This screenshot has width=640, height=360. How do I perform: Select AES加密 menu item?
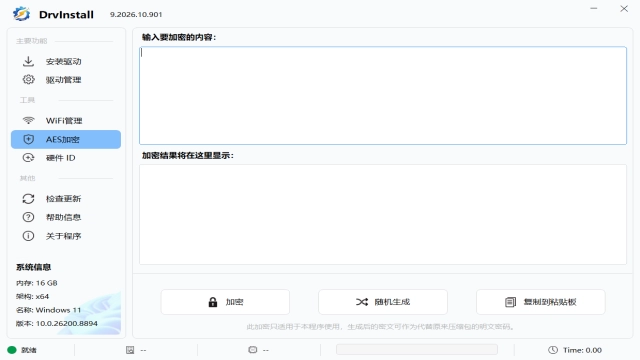click(66, 139)
